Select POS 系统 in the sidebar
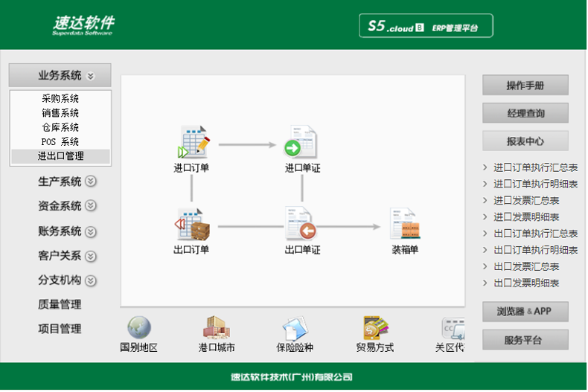Screen dimensions: 588x392 point(60,141)
